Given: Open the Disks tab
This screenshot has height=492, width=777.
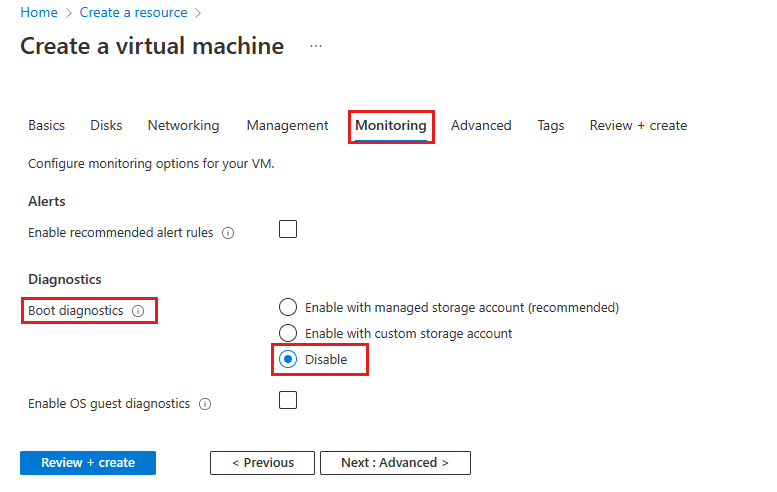Looking at the screenshot, I should pyautogui.click(x=106, y=126).
